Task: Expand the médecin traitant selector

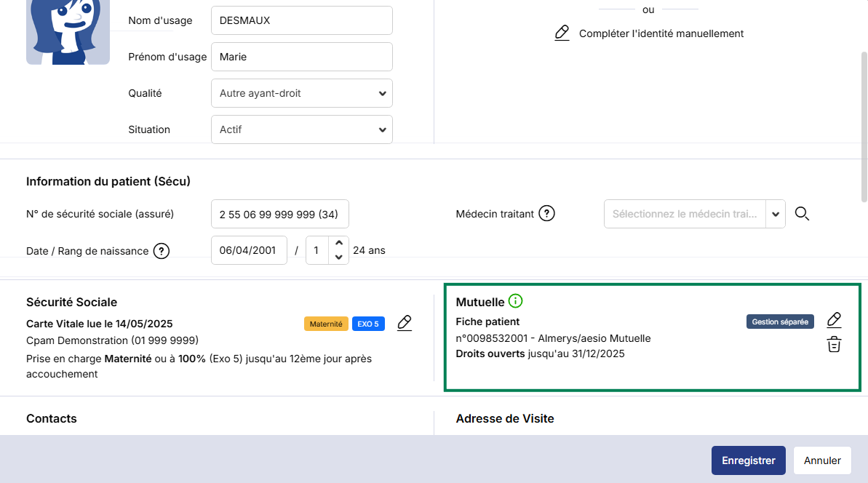Action: tap(776, 214)
